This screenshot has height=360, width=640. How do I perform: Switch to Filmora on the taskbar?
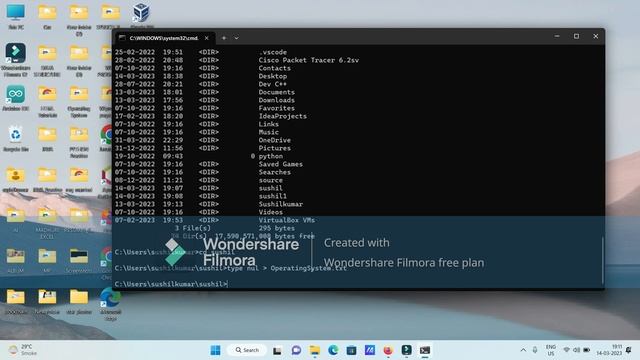tap(407, 350)
